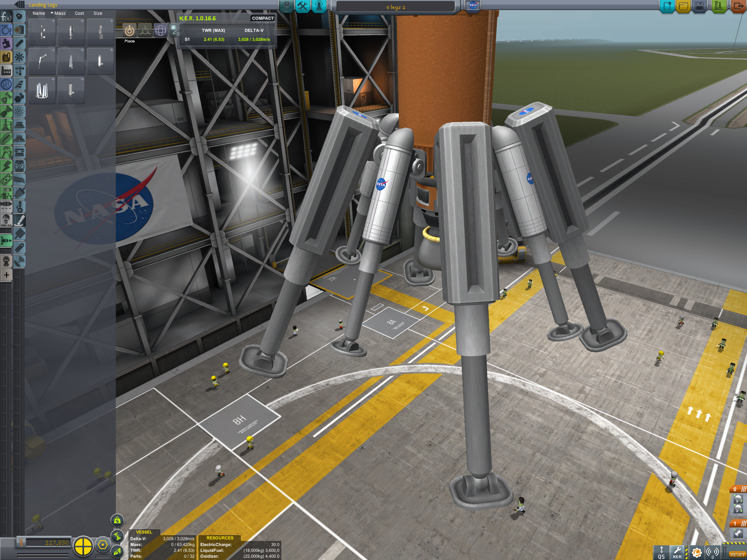
Task: Choose the battery subcategory icon
Action: (x=19, y=248)
